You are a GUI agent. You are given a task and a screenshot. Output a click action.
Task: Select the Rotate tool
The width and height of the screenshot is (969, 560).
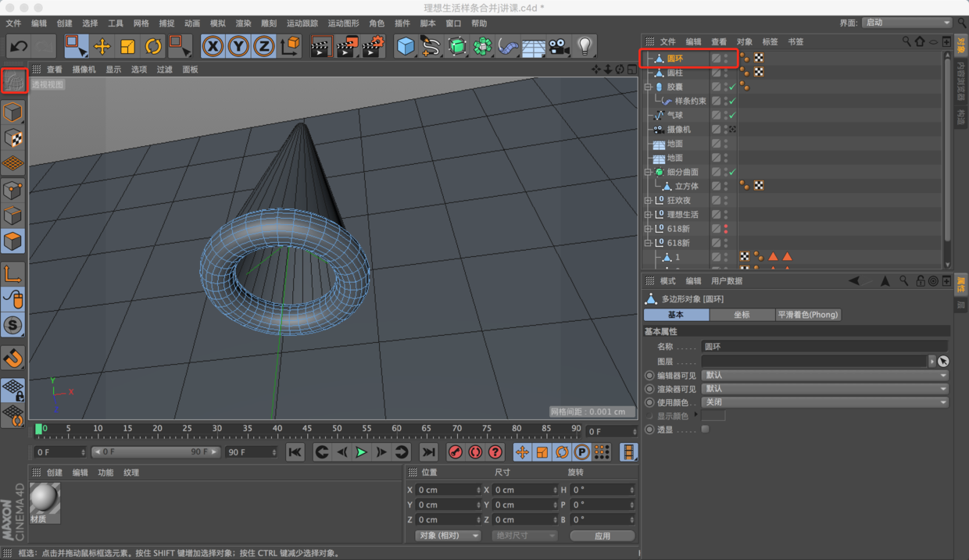[153, 47]
